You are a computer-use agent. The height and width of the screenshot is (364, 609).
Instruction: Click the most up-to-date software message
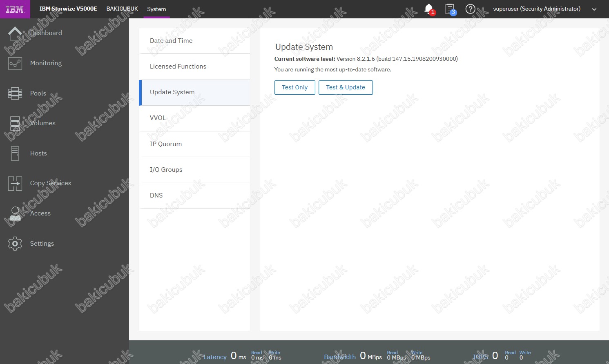coord(332,70)
